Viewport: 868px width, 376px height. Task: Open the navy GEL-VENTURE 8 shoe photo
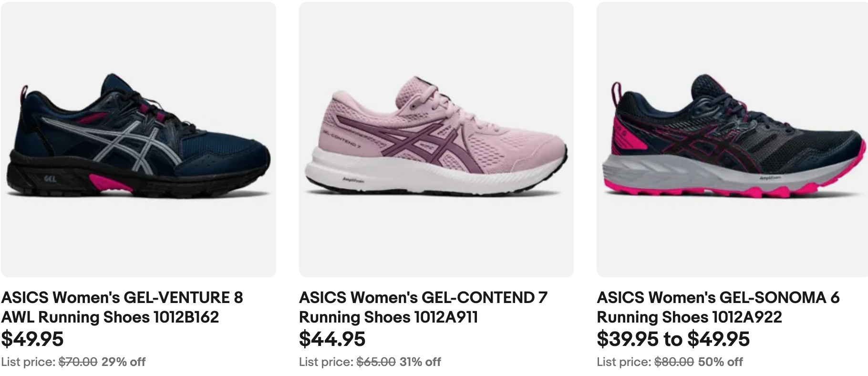(x=138, y=139)
